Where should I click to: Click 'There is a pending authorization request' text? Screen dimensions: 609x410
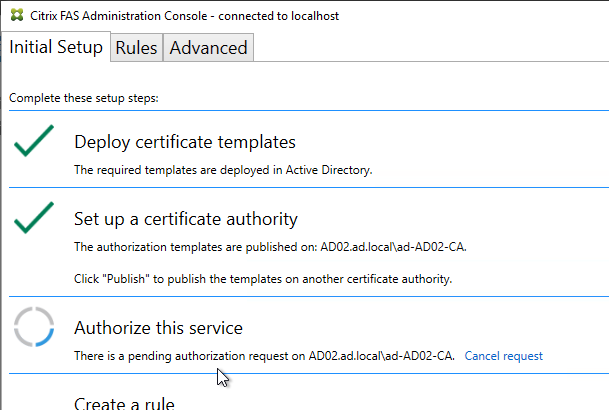[264, 356]
